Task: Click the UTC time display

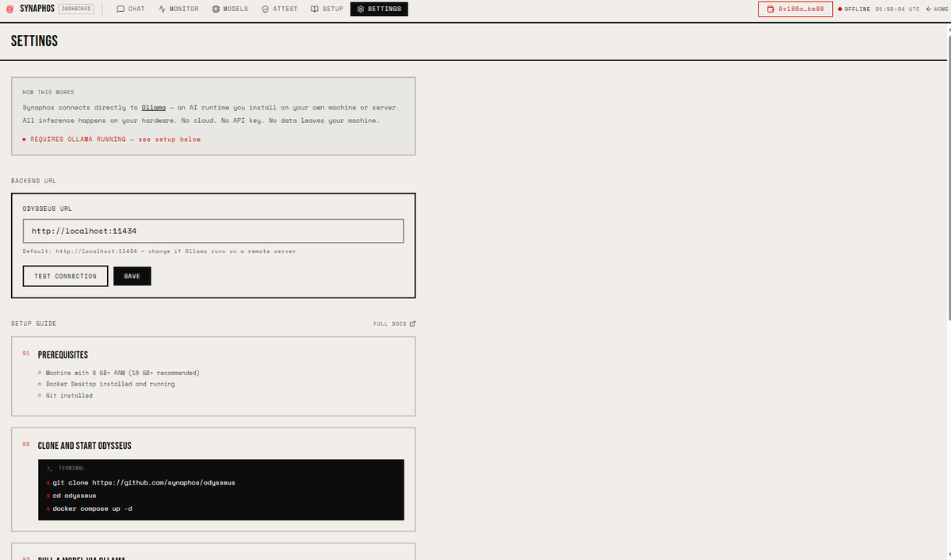Action: coord(898,9)
